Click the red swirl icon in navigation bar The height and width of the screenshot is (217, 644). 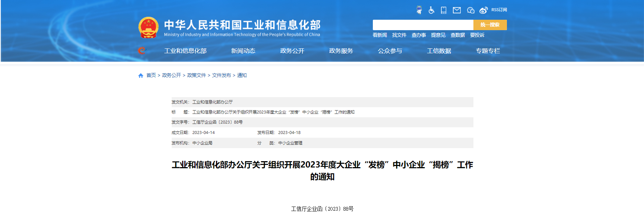click(x=142, y=51)
